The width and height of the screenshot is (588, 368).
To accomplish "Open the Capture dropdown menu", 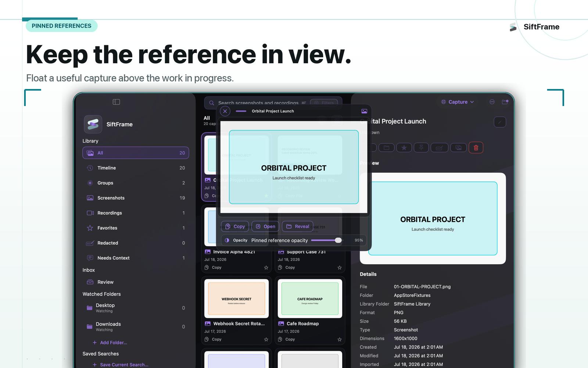I will point(458,102).
